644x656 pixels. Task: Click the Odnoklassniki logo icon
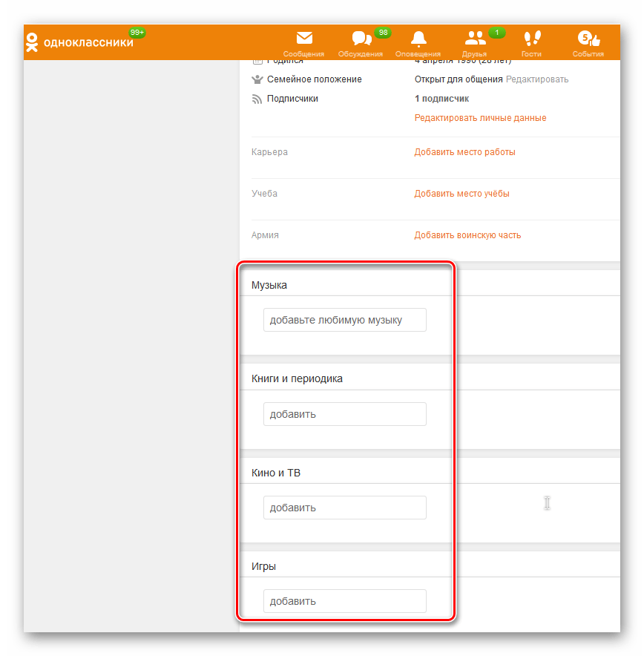(x=32, y=43)
